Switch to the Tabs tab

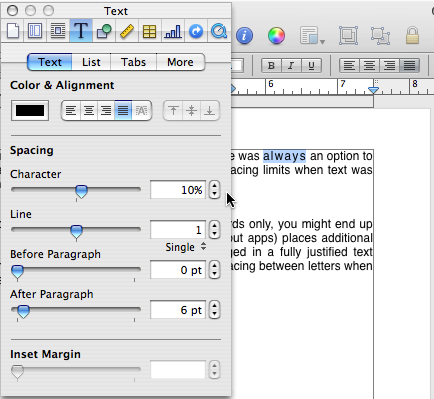[x=133, y=62]
